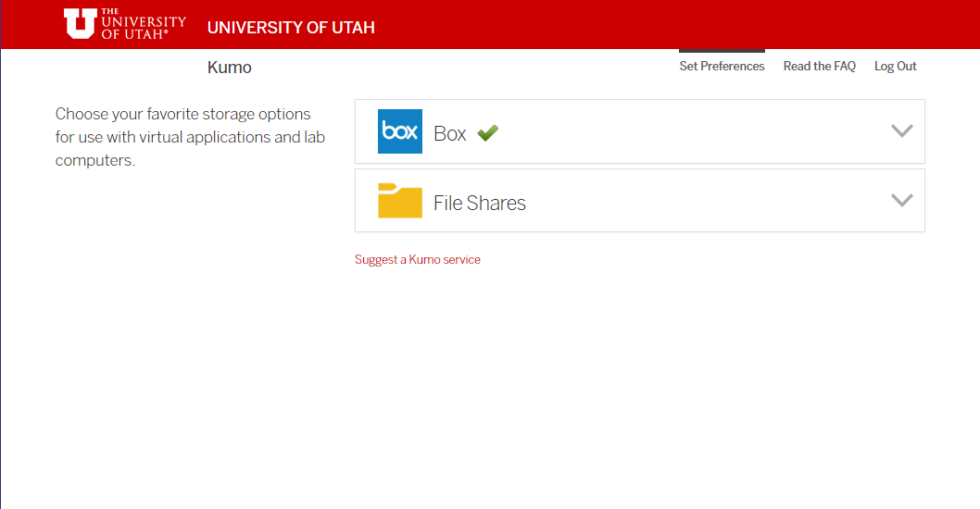Click the block U logo
980x509 pixels.
click(x=81, y=24)
